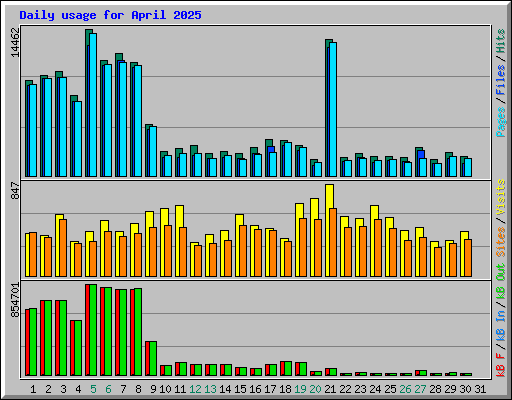Click day 27 on the date axis

point(420,389)
